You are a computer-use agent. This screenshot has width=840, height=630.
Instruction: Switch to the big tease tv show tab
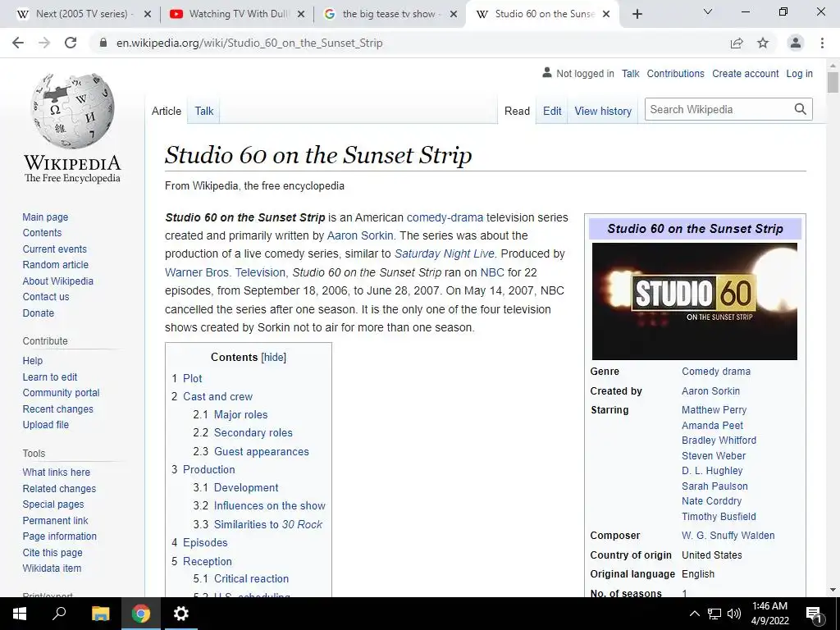[390, 14]
